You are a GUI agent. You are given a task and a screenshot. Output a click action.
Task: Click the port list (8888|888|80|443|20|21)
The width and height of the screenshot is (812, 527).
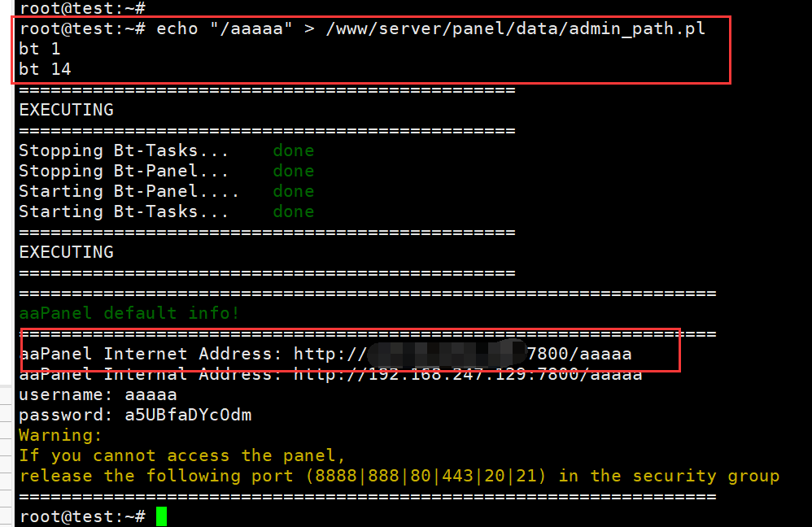tap(426, 476)
